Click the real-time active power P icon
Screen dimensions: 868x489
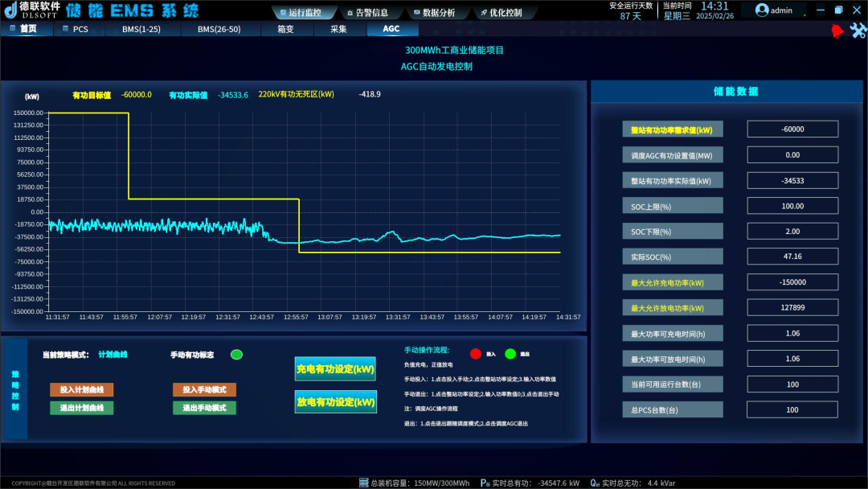pyautogui.click(x=485, y=483)
